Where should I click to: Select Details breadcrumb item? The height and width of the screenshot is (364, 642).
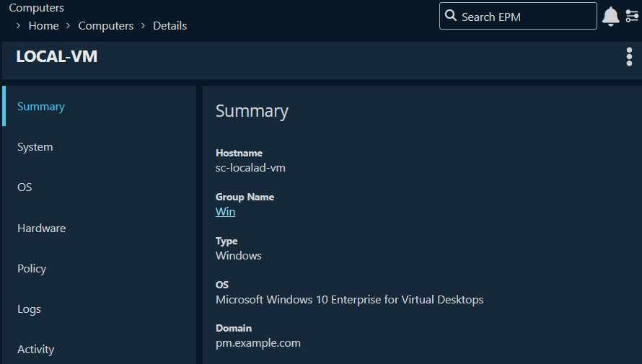click(170, 26)
